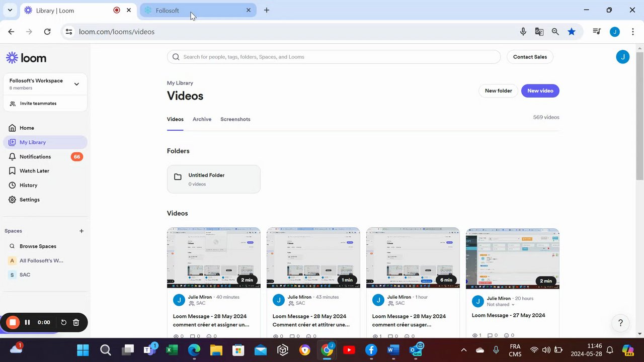The height and width of the screenshot is (362, 644).
Task: Reload the page
Action: pyautogui.click(x=47, y=32)
